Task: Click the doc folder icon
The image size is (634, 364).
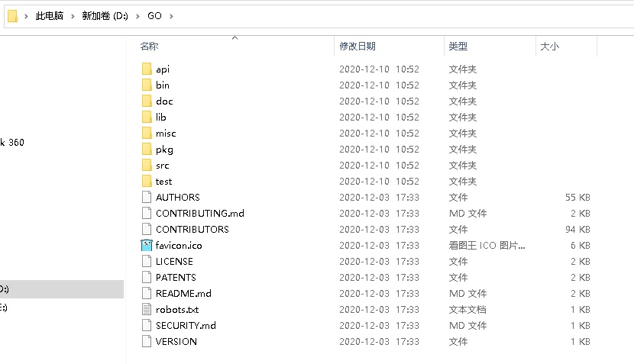Action: click(147, 101)
